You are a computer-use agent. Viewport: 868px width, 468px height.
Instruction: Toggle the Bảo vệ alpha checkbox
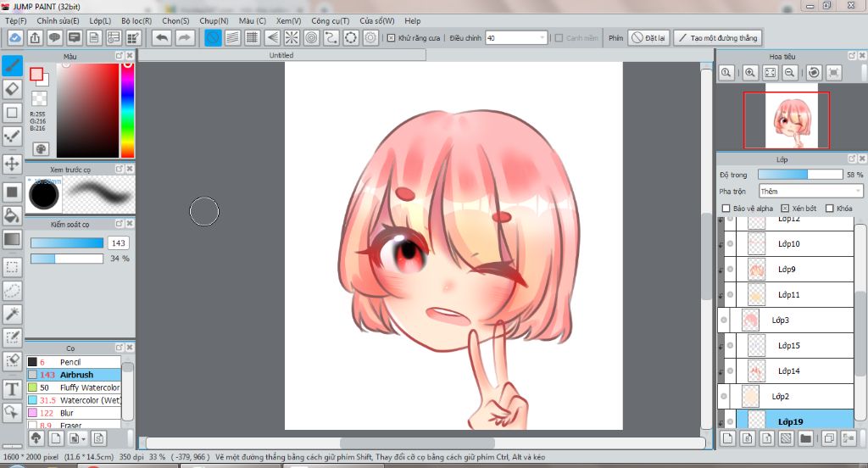[x=726, y=209]
